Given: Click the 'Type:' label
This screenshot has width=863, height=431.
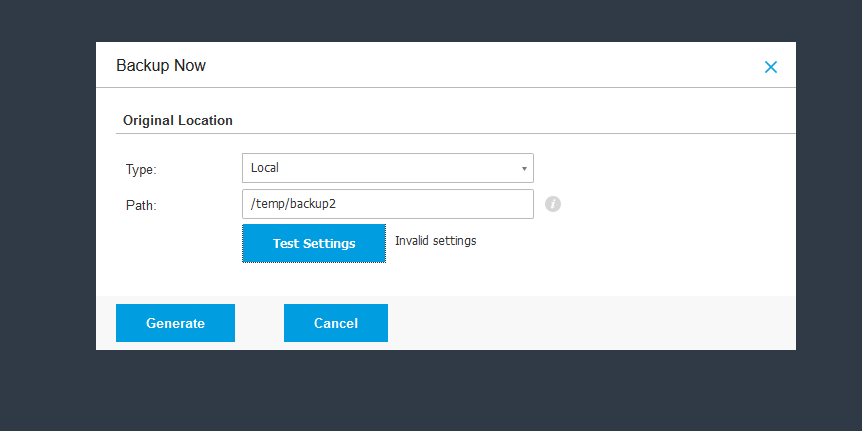Looking at the screenshot, I should pyautogui.click(x=141, y=170).
